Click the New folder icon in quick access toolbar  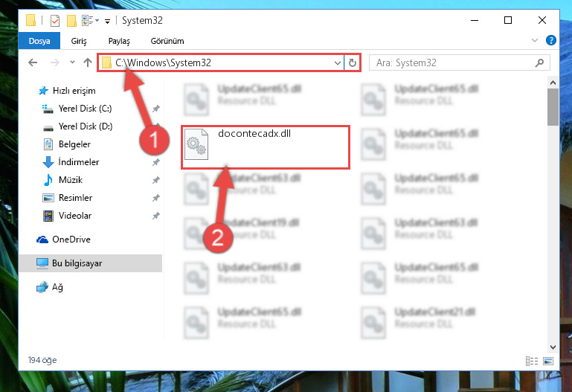pyautogui.click(x=71, y=20)
